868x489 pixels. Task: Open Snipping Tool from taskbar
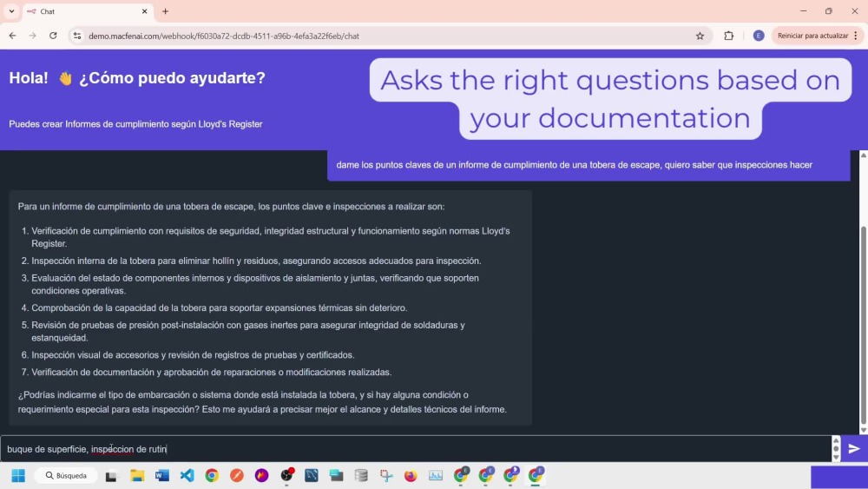point(386,476)
